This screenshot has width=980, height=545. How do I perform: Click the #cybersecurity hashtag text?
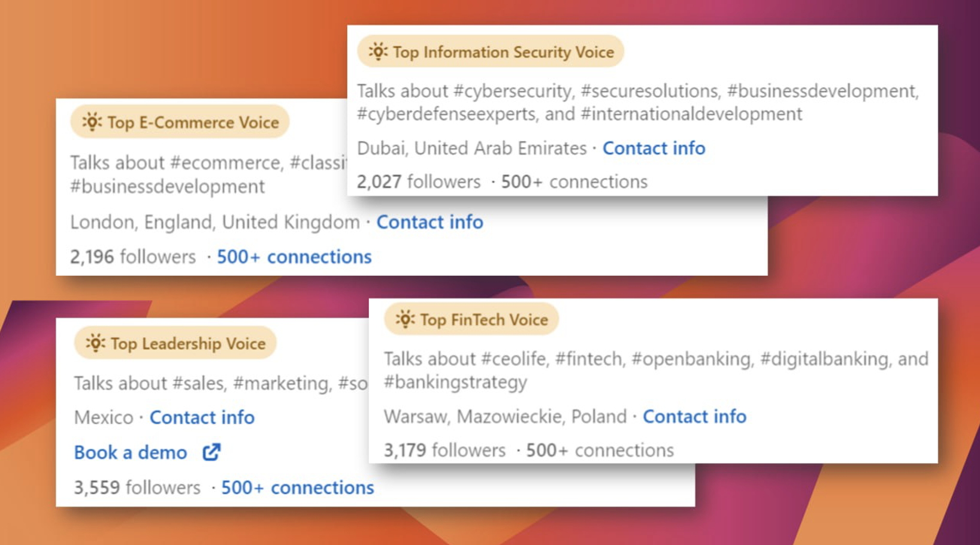[513, 91]
